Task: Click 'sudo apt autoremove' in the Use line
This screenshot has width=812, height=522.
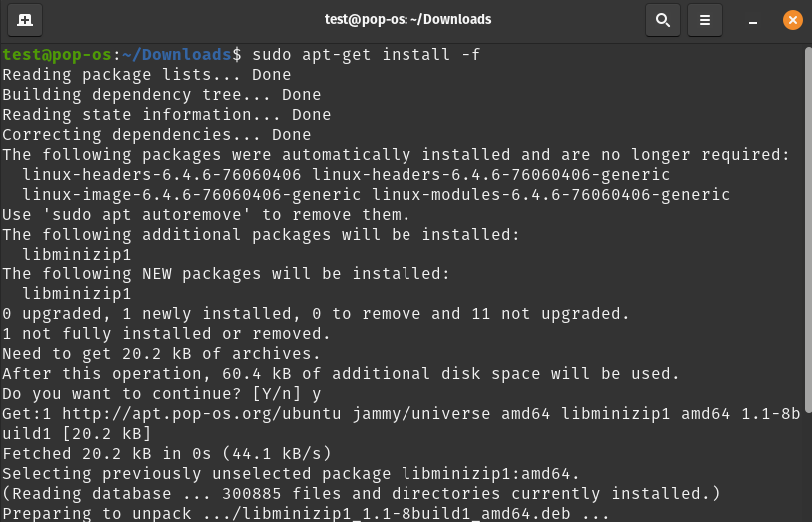Action: click(x=147, y=215)
